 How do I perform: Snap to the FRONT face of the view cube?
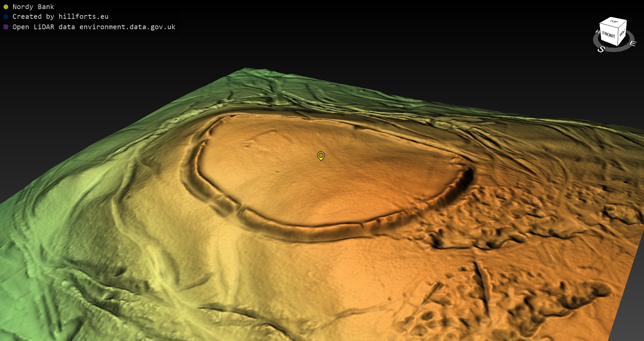(608, 35)
